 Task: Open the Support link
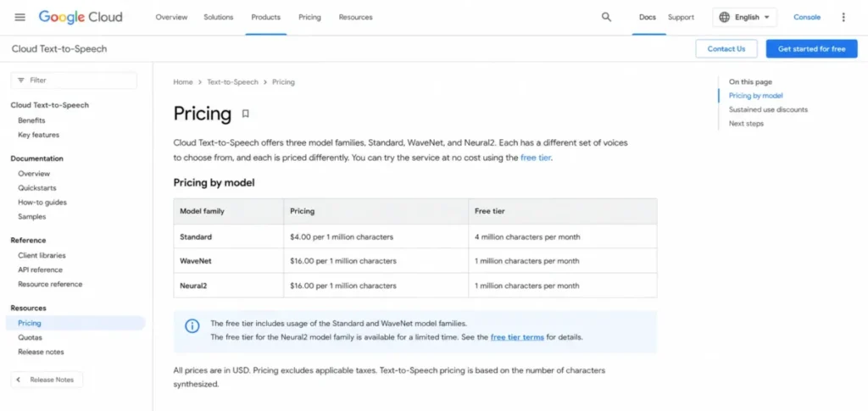(x=681, y=17)
